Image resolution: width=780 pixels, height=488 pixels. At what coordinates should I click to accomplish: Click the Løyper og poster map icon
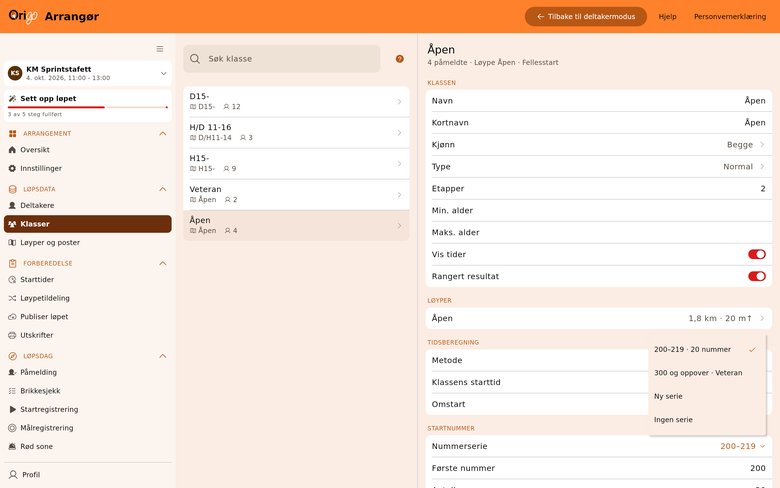click(12, 242)
